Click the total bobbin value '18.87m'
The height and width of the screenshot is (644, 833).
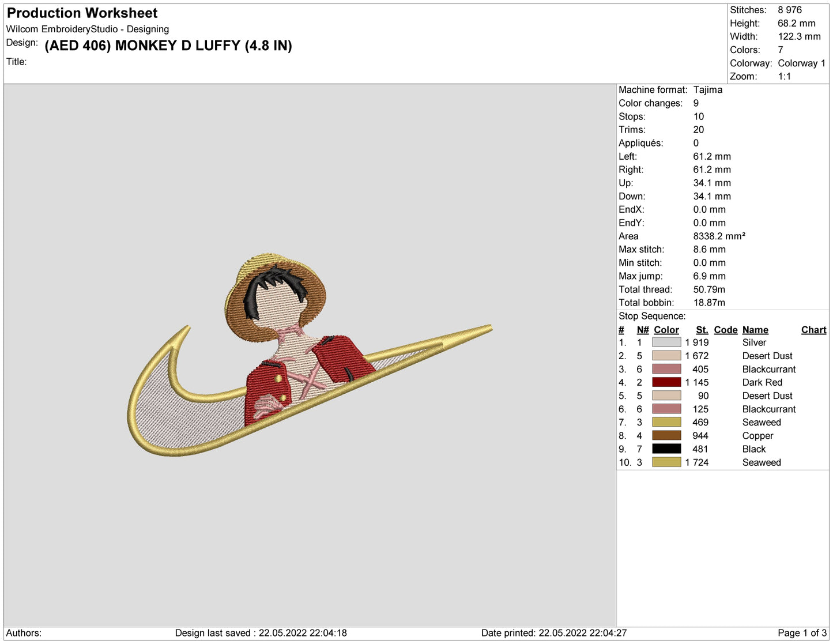pyautogui.click(x=709, y=303)
